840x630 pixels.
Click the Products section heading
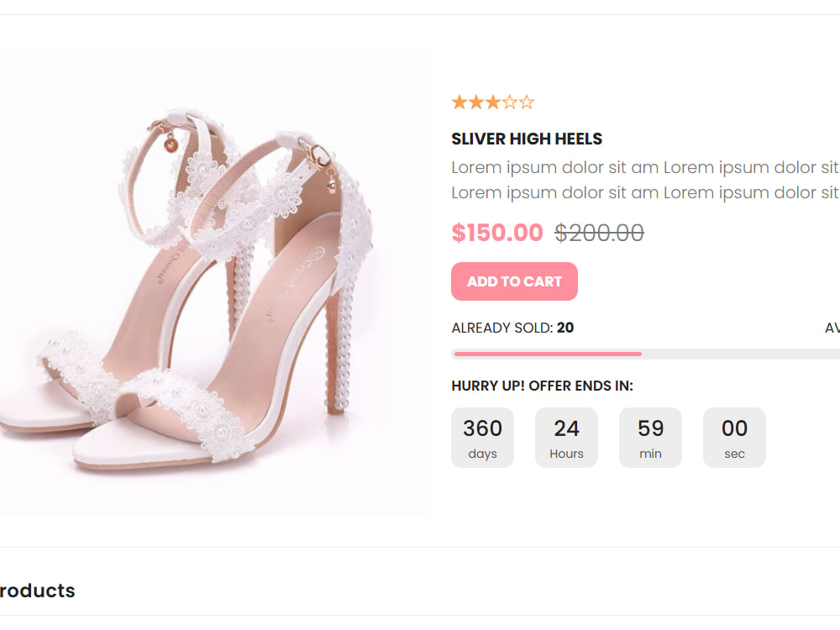pyautogui.click(x=38, y=591)
